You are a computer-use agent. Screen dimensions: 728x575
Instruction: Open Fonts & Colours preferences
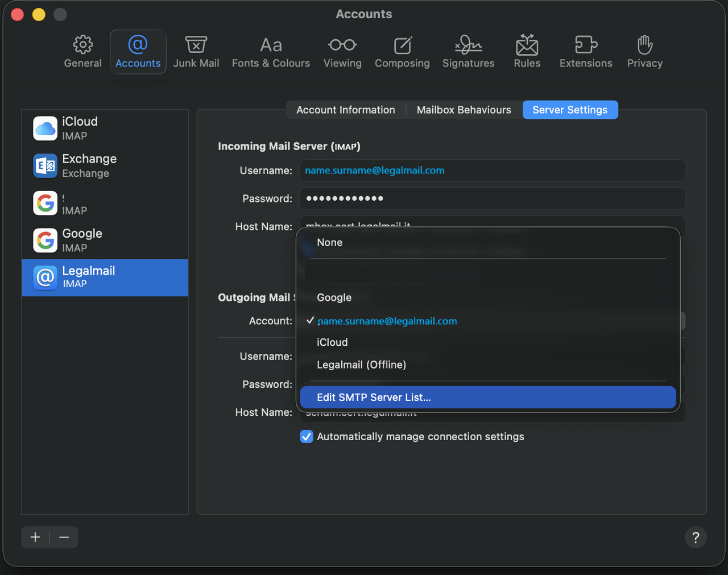pyautogui.click(x=271, y=45)
